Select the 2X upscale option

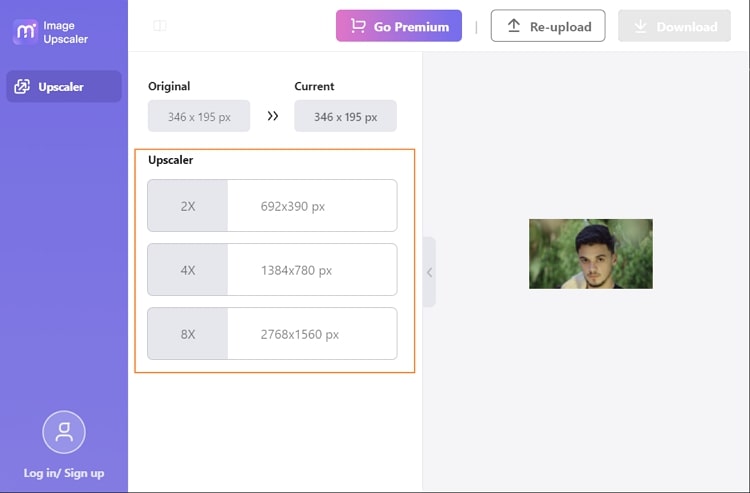(272, 206)
